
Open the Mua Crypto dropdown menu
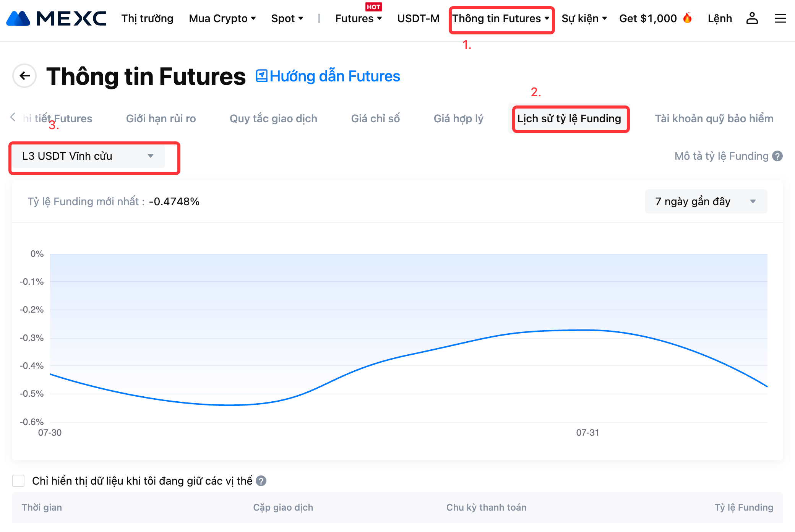[x=222, y=18]
